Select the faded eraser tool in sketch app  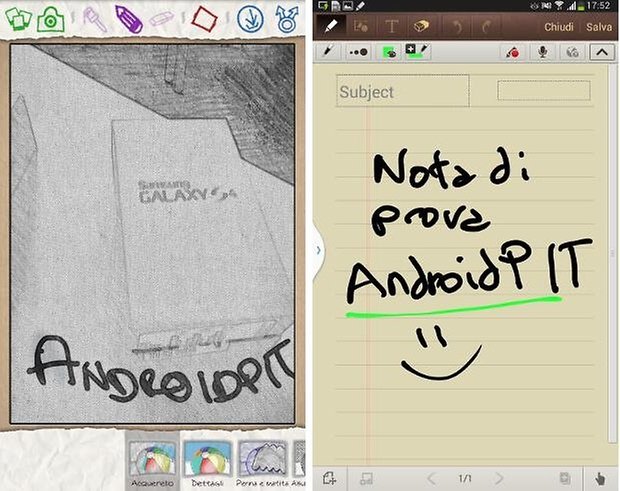162,18
